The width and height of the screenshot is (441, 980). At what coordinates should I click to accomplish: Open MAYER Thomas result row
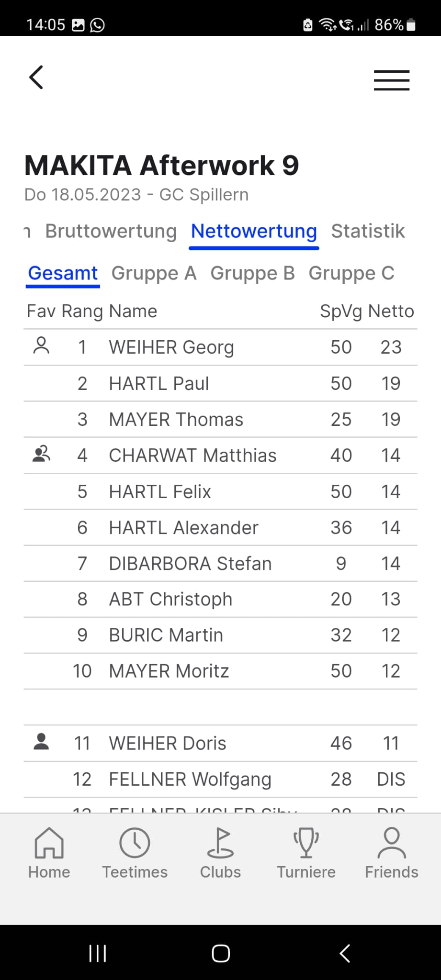click(x=220, y=419)
